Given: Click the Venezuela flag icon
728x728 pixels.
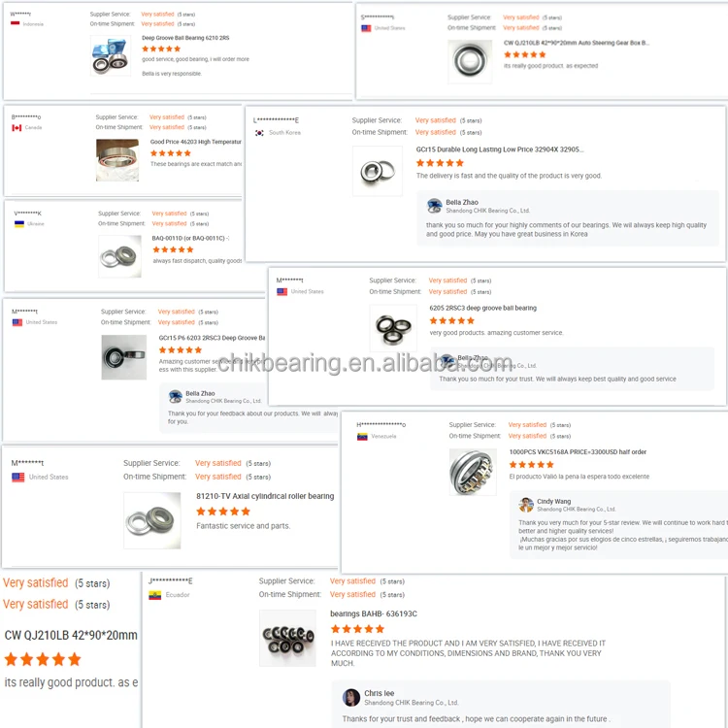Looking at the screenshot, I should tap(362, 437).
